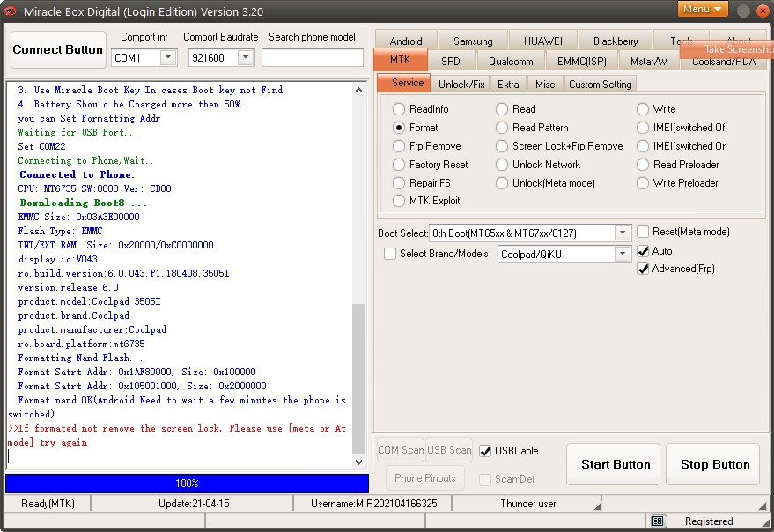Toggle the USBCable checkbox
The height and width of the screenshot is (532, 774).
click(485, 450)
